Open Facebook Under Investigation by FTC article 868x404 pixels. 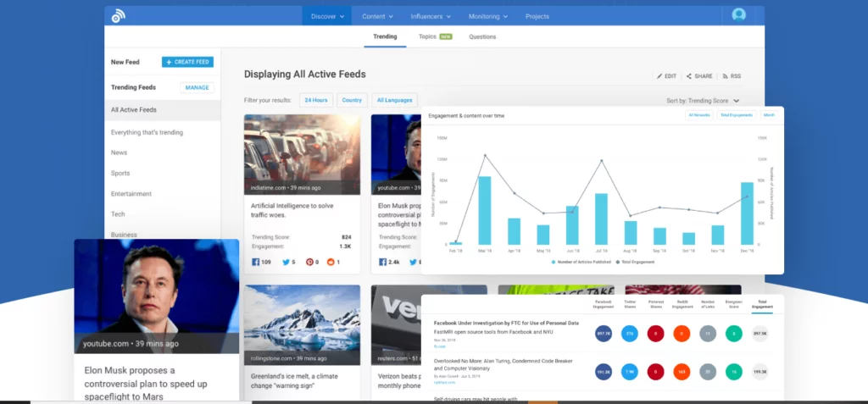[x=506, y=323]
